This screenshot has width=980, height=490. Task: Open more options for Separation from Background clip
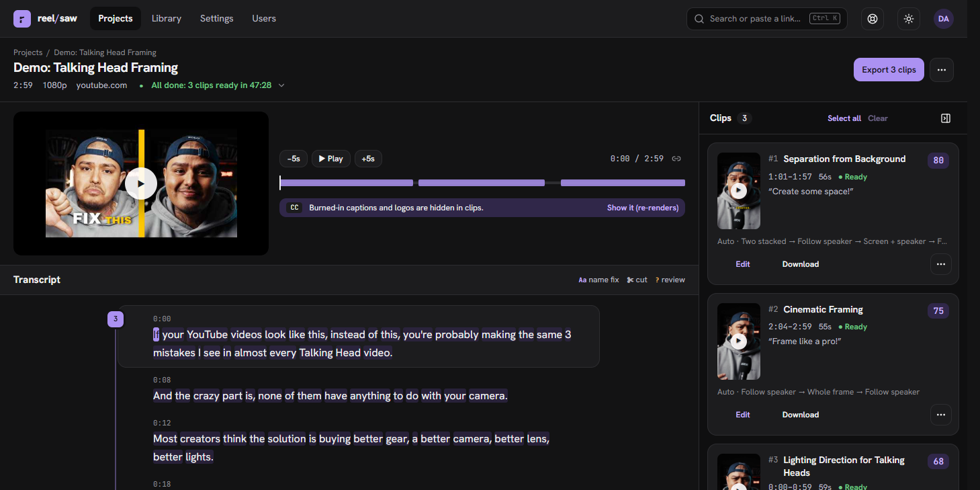[941, 264]
